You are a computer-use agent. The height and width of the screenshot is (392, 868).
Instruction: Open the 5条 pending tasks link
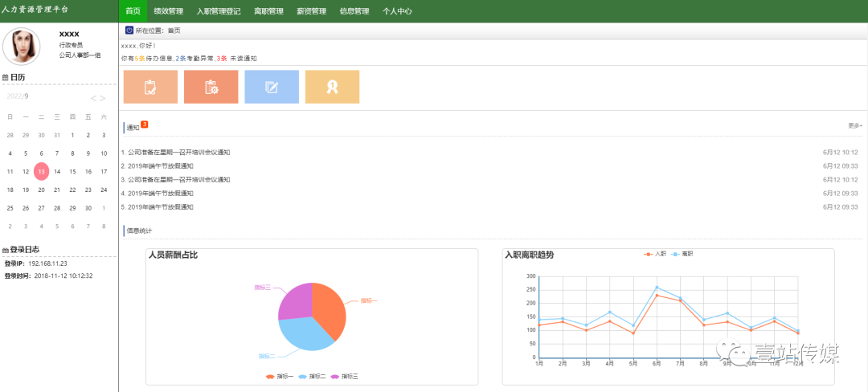[139, 59]
